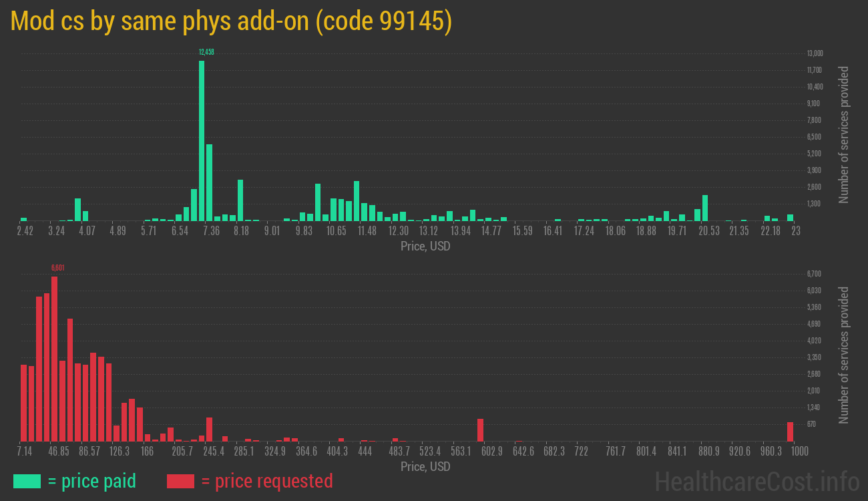Click the 7.14 x-axis tick on red chart
The width and height of the screenshot is (868, 501).
coord(24,451)
